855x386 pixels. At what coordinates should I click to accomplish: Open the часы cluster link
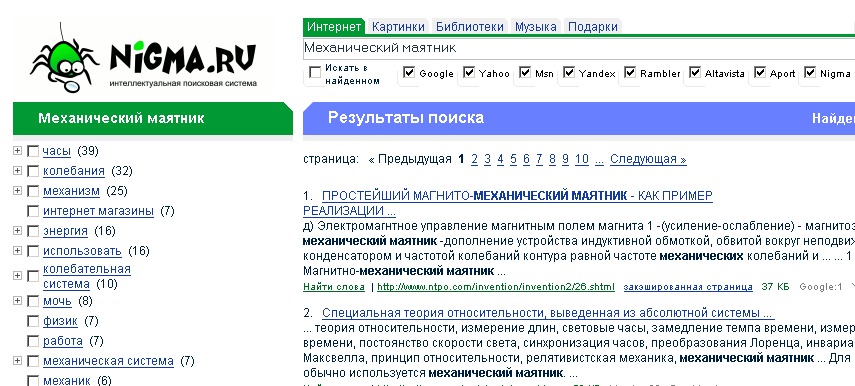pyautogui.click(x=57, y=151)
